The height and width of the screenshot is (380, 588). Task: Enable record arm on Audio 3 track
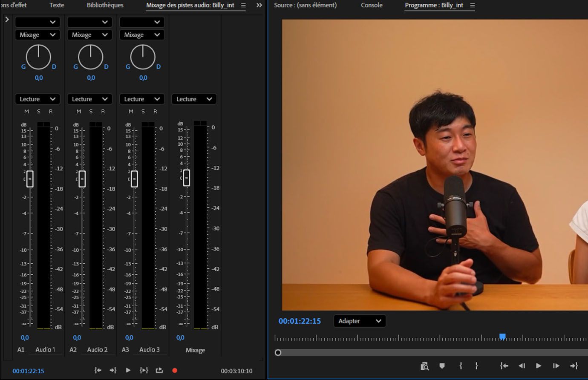(x=155, y=111)
